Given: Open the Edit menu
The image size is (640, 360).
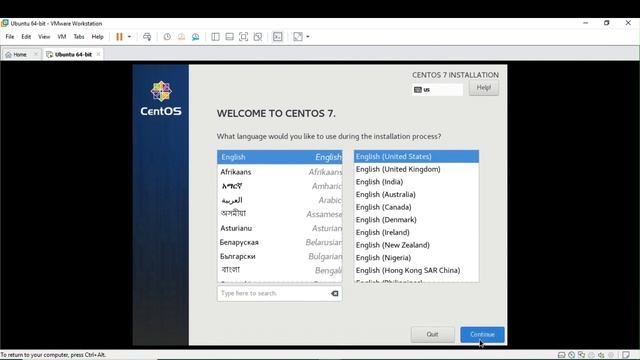Looking at the screenshot, I should 26,37.
